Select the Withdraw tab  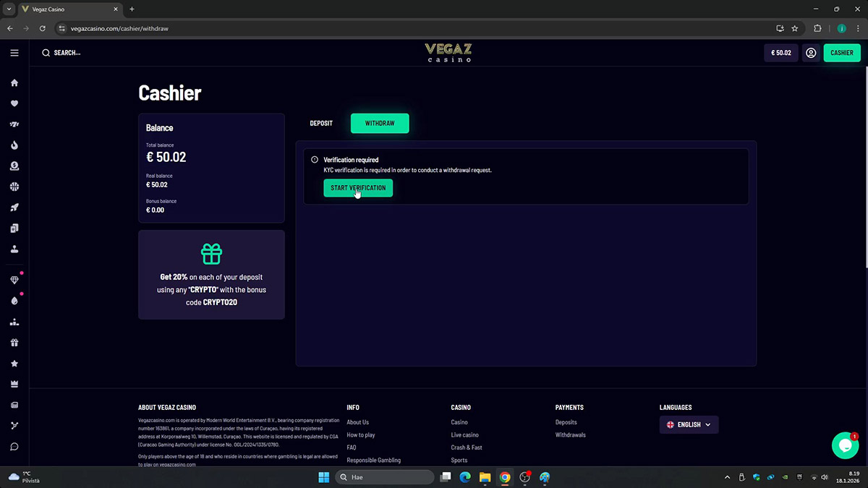(x=380, y=124)
